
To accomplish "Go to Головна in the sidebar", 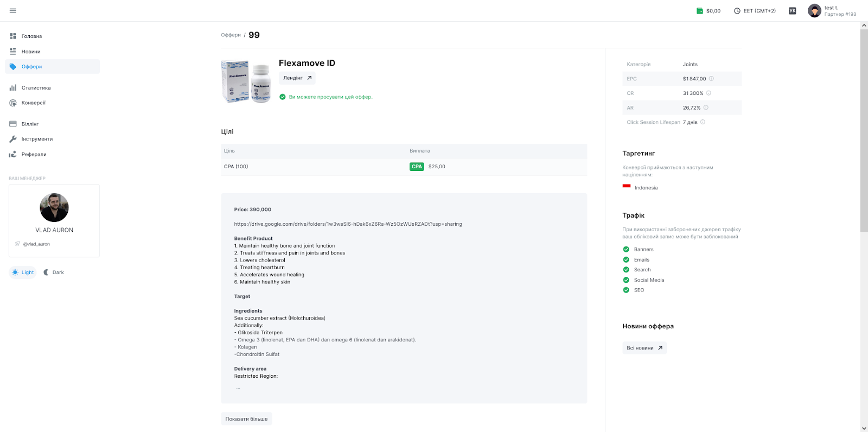I will click(53, 36).
